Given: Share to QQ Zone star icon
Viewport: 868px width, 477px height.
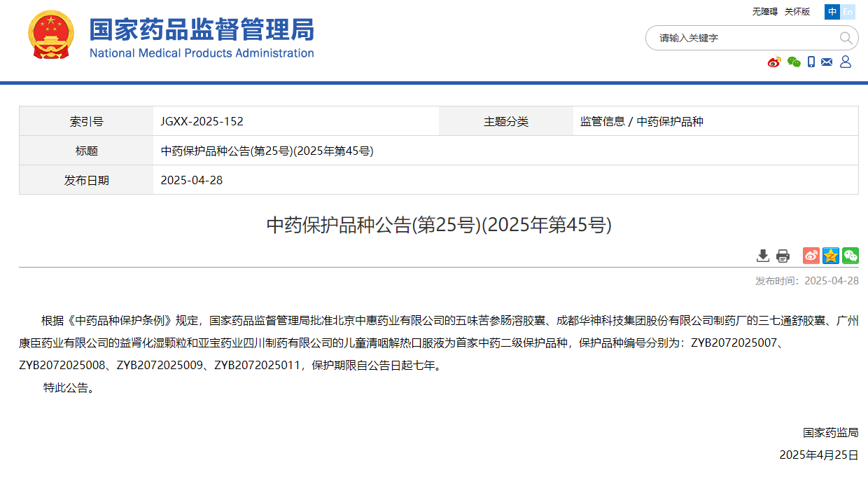Looking at the screenshot, I should click(x=831, y=256).
